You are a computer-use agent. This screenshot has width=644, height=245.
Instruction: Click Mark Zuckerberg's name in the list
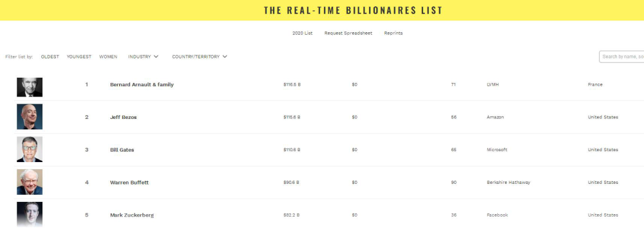pos(132,215)
